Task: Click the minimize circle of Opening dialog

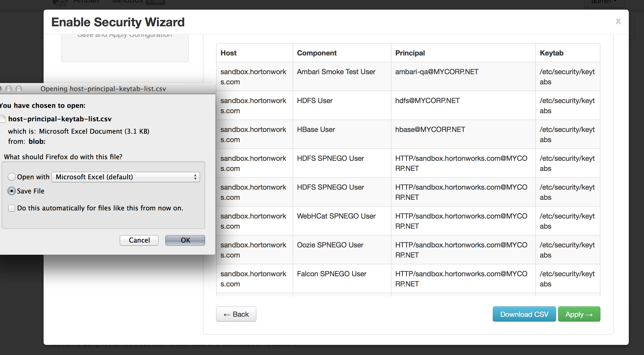Action: point(9,89)
